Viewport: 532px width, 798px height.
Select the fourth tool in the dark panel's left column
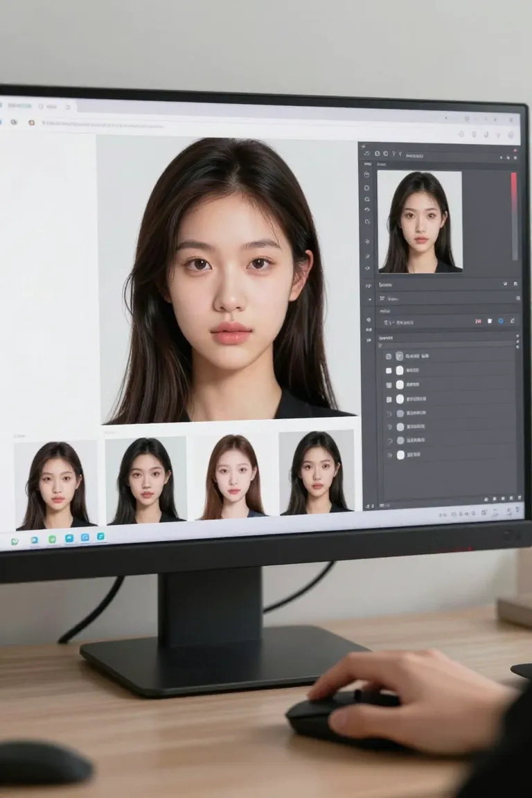click(x=367, y=210)
